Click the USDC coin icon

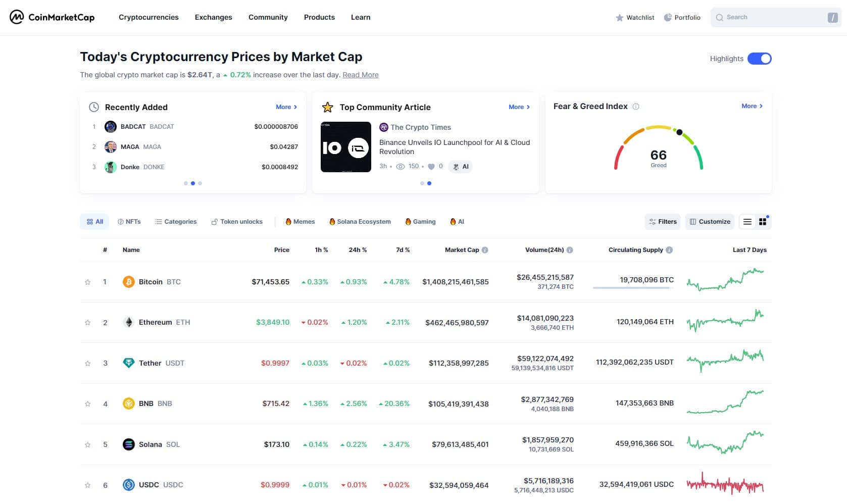pos(129,485)
